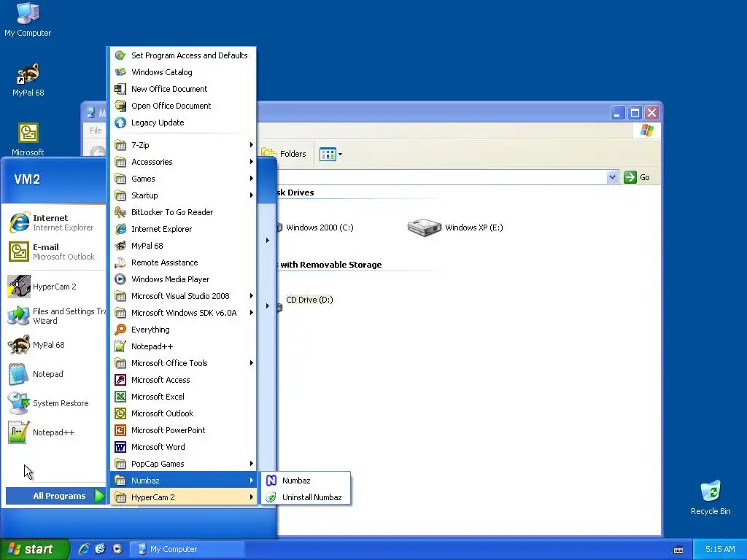
Task: Open HyperCam 2 pinned in Start menu
Action: (x=55, y=287)
